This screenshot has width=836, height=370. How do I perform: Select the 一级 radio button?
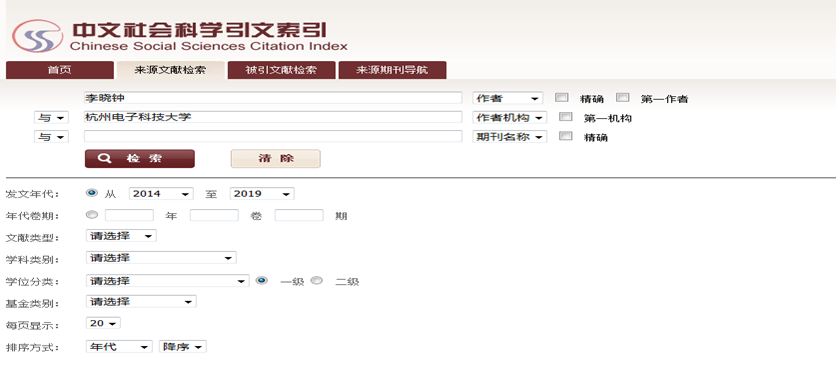click(262, 280)
